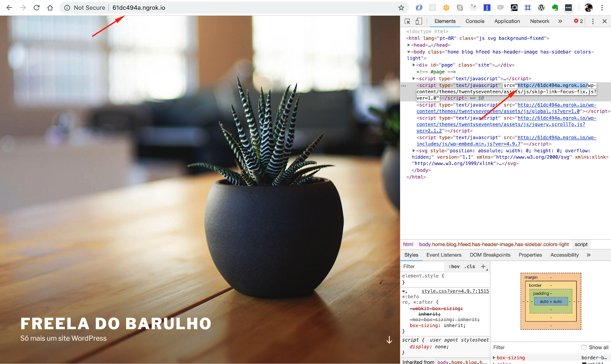Click the red error count indicator
The image size is (611, 364).
tap(579, 21)
